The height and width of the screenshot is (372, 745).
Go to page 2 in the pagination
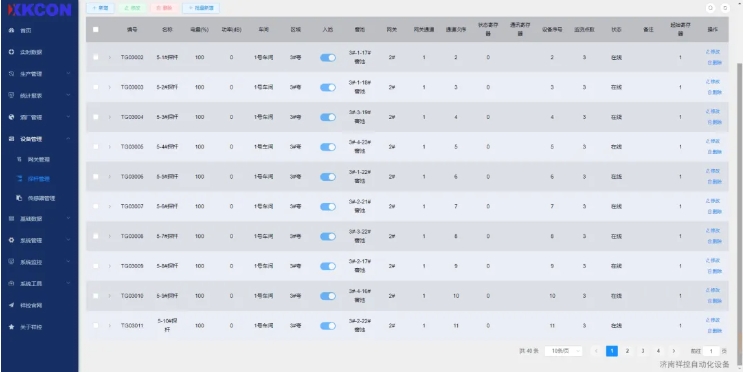tap(627, 351)
